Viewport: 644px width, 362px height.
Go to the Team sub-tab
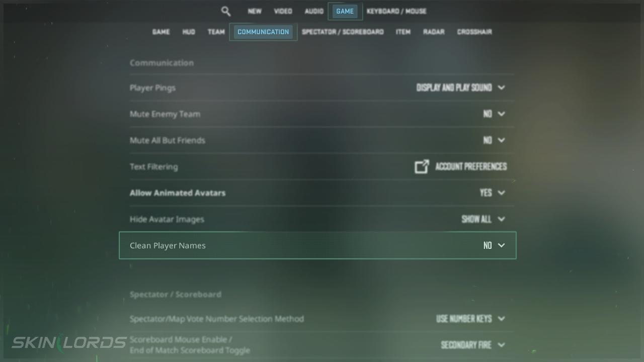tap(216, 32)
